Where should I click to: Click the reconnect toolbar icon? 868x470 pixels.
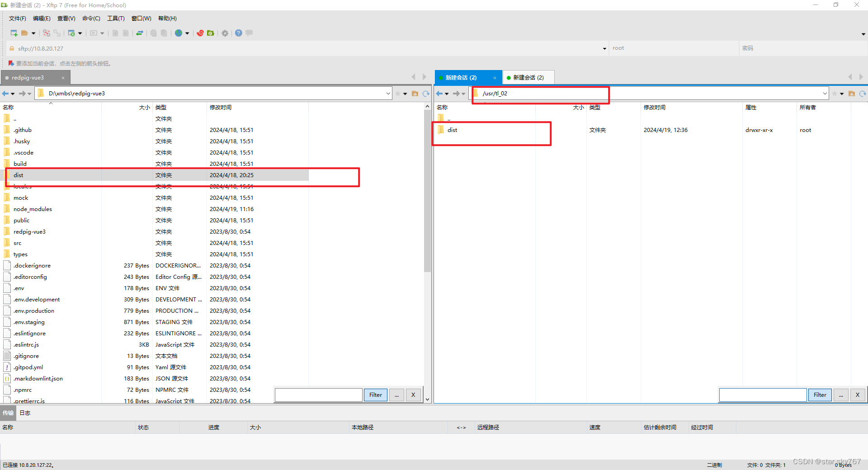click(x=46, y=33)
